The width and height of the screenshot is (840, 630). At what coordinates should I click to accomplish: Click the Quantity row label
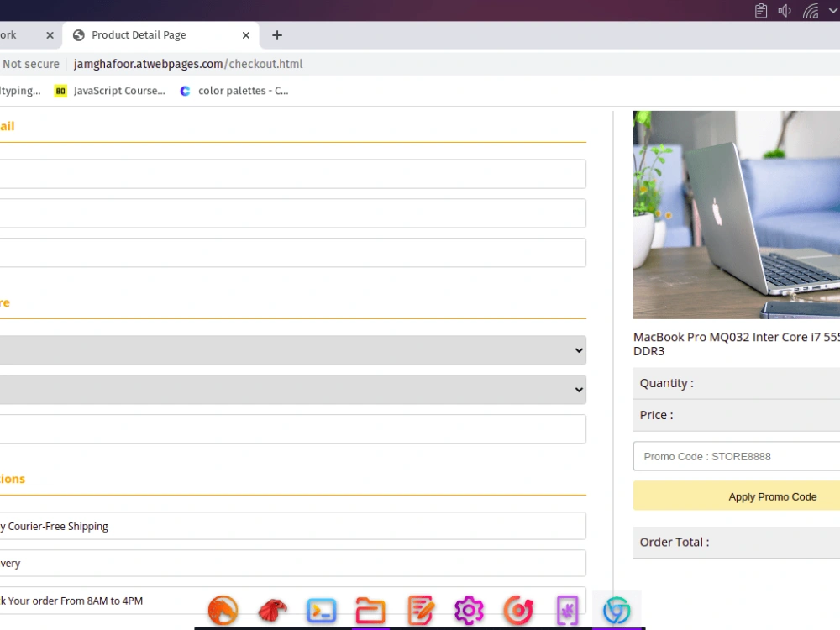(666, 383)
